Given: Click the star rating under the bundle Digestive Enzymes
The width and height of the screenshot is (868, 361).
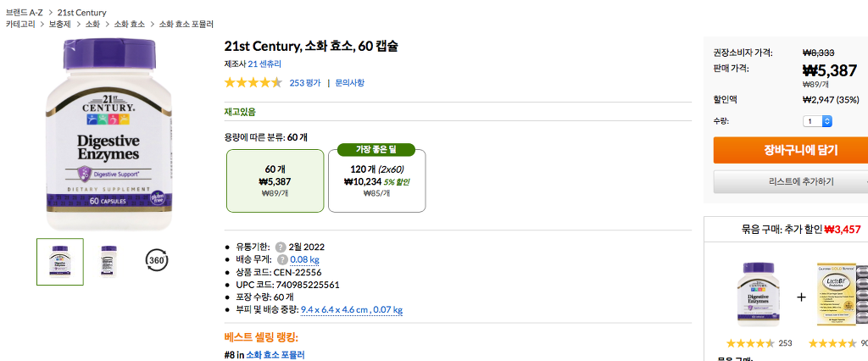Looking at the screenshot, I should (750, 343).
